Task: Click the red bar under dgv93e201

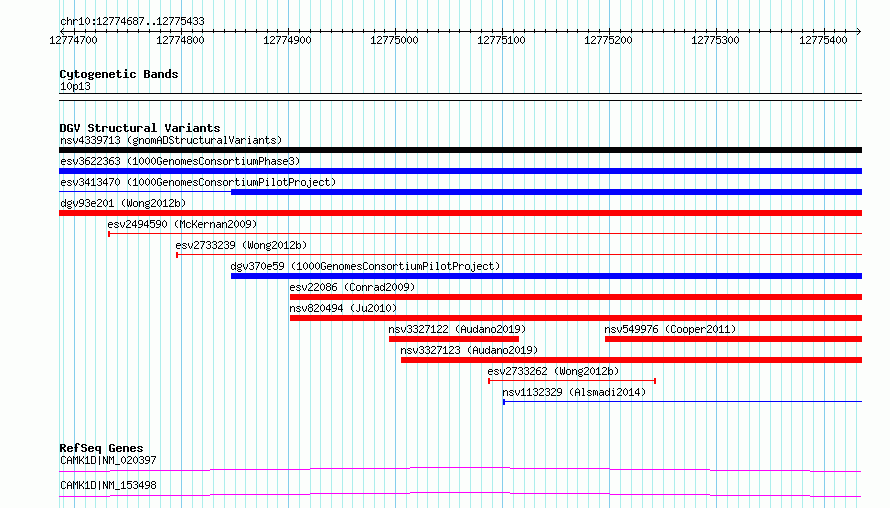Action: click(460, 213)
